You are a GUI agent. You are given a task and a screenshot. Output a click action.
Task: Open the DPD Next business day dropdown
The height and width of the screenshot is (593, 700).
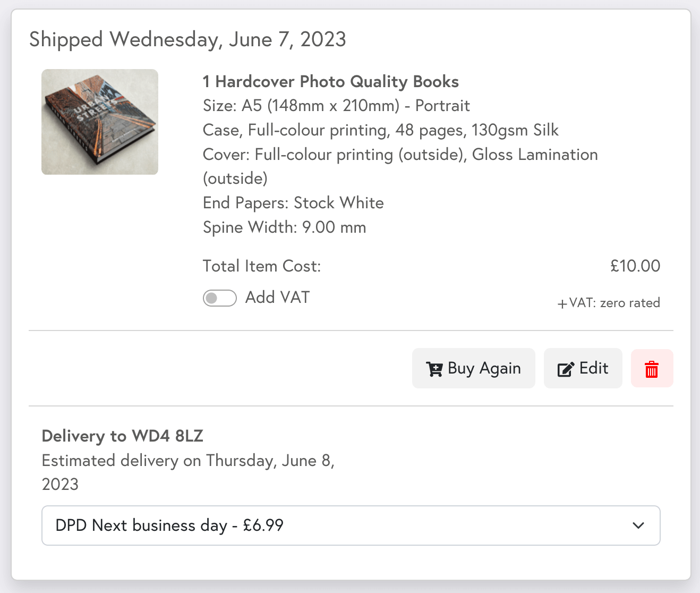(351, 526)
